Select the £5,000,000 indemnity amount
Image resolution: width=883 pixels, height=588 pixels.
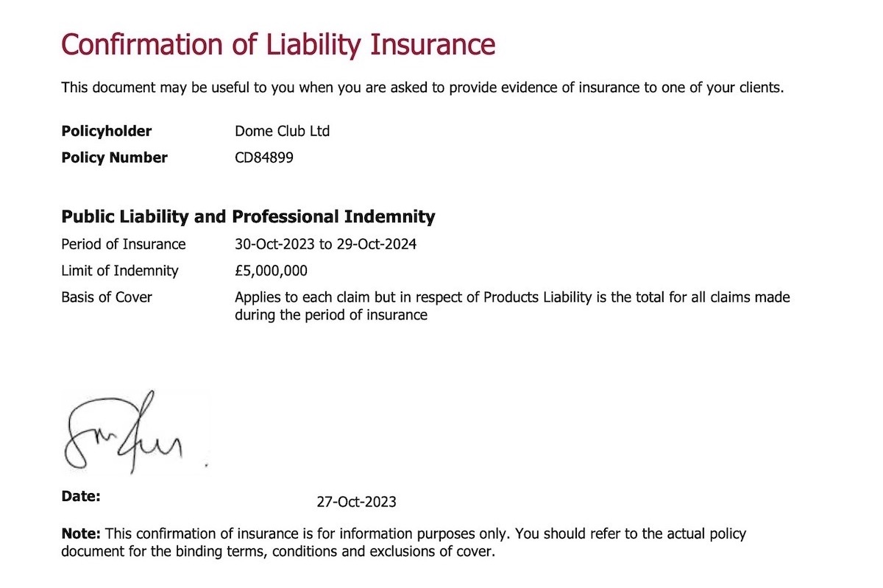coord(271,271)
